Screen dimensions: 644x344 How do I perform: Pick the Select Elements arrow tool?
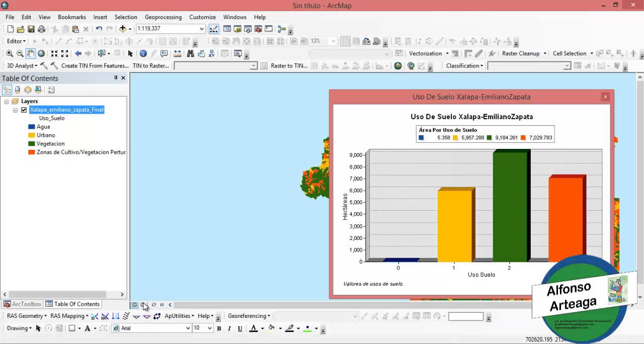point(130,53)
